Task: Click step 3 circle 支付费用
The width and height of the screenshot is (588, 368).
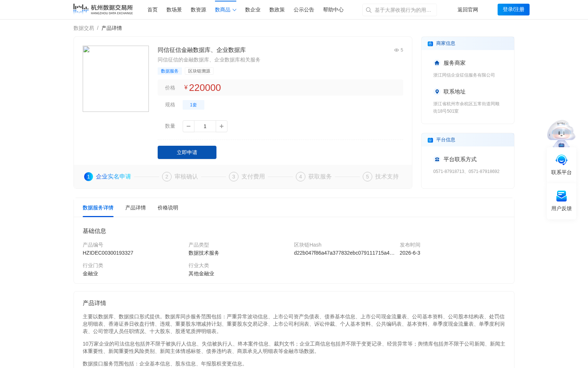Action: coord(234,177)
